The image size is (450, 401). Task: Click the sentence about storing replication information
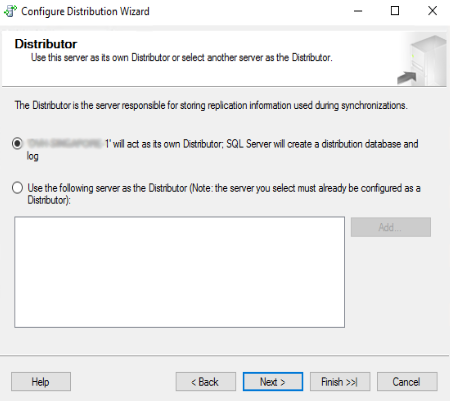click(x=211, y=105)
